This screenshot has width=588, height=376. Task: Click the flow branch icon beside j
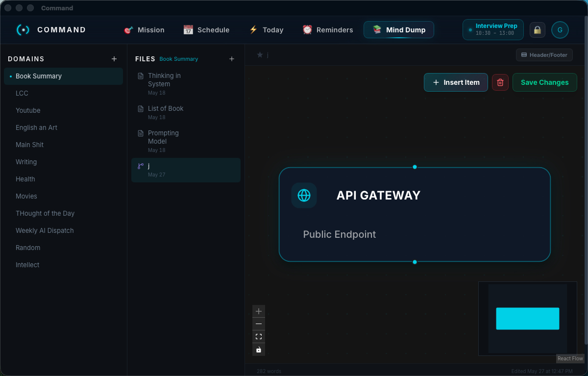(x=141, y=166)
